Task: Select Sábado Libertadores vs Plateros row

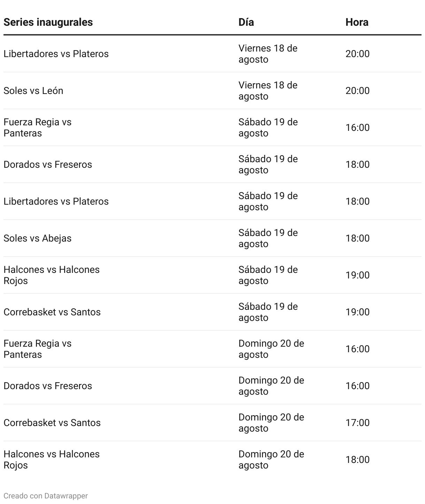Action: pos(212,202)
